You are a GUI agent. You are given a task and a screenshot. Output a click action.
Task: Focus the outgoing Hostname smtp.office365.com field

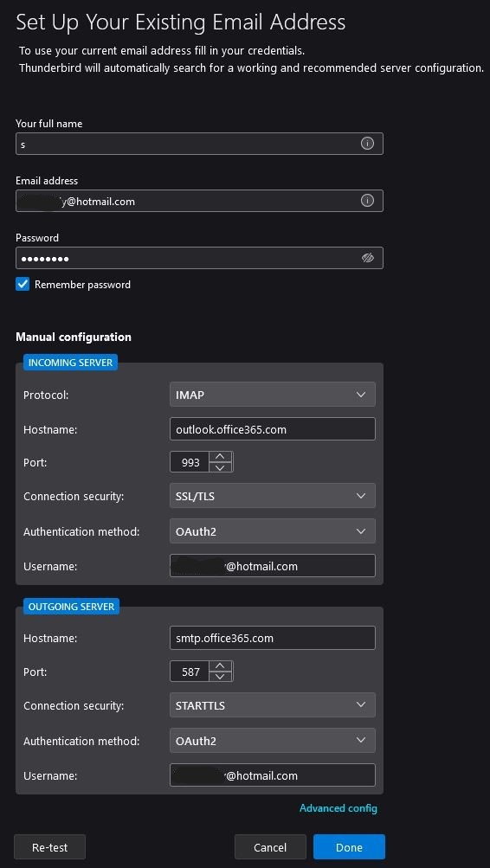(273, 638)
